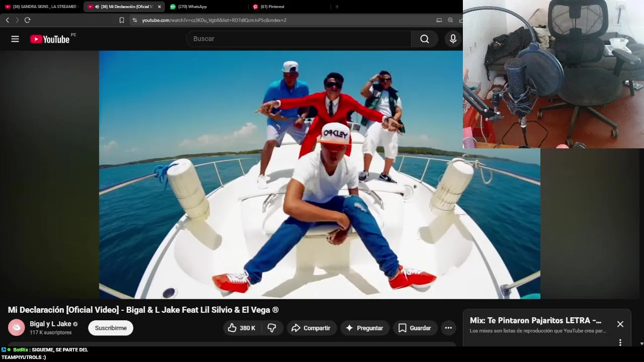Click the Mix: Te Pintaron Pajaritos title

coord(535,320)
